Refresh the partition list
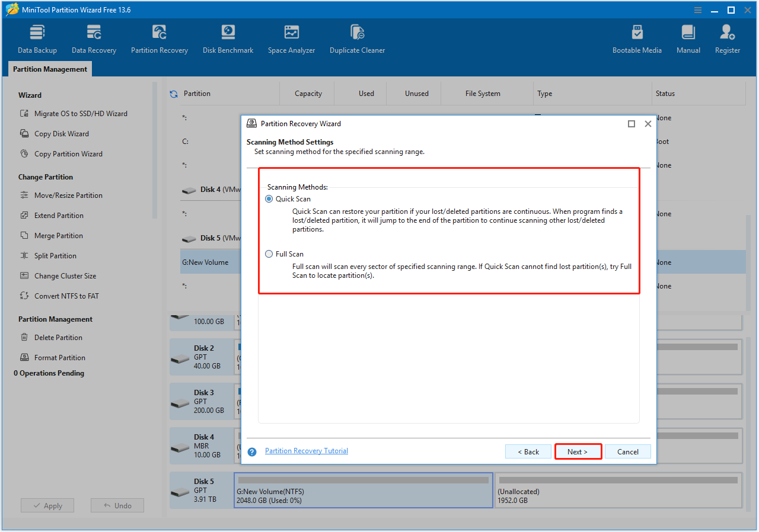The image size is (759, 532). pos(173,93)
